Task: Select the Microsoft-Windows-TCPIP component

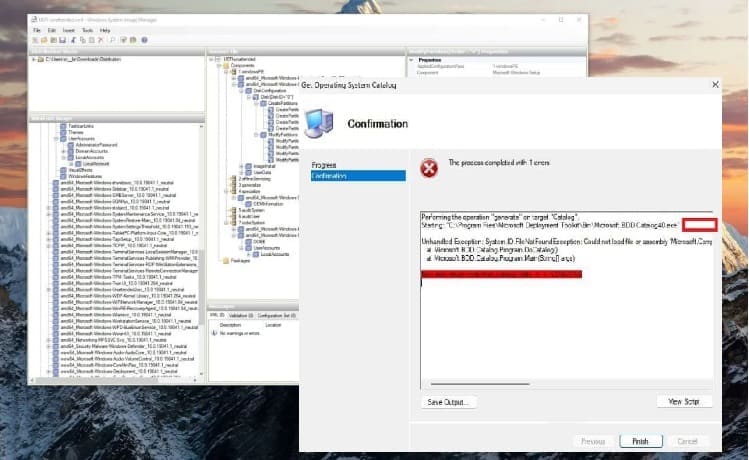Action: tap(115, 246)
